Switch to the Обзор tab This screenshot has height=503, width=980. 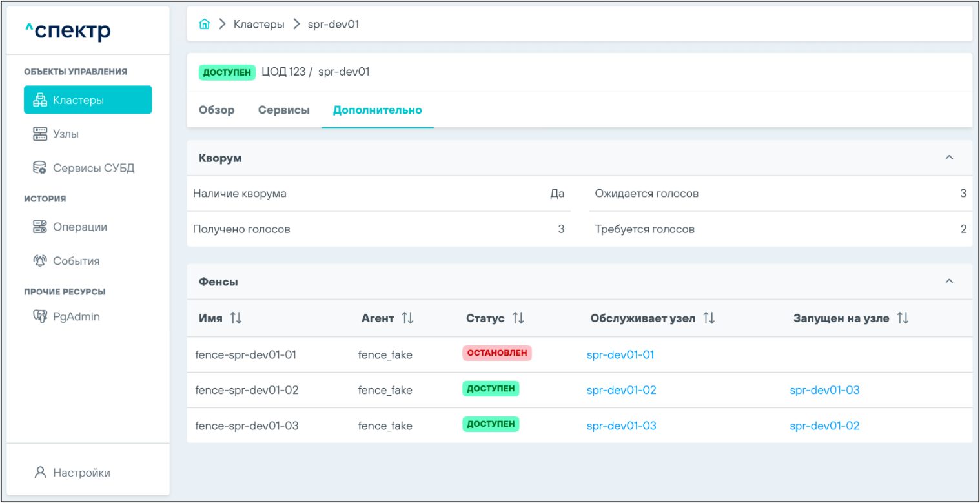pos(216,110)
